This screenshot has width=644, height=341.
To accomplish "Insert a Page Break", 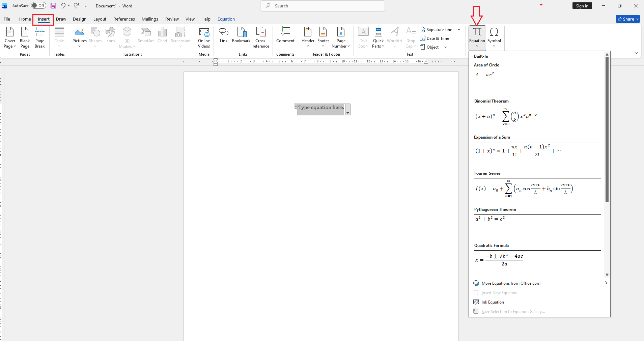I will pos(40,37).
